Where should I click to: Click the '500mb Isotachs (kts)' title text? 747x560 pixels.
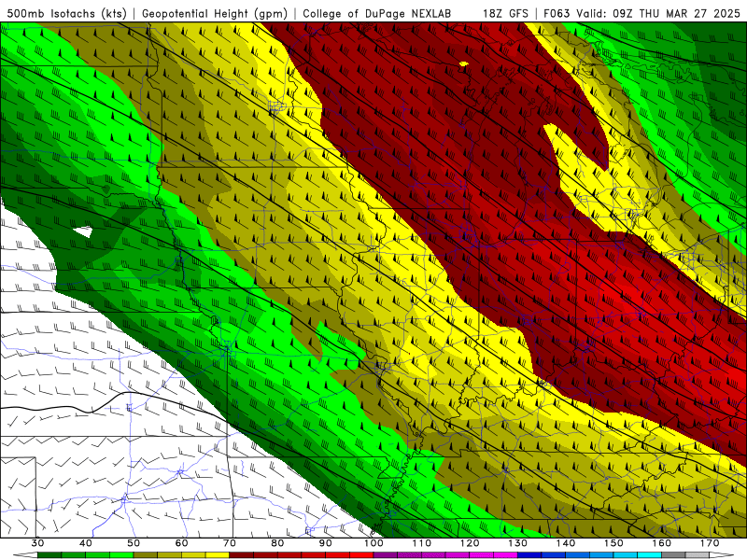(x=65, y=14)
